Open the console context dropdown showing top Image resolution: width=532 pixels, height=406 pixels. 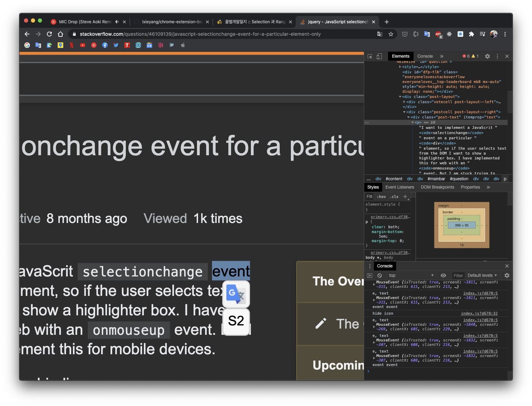coord(411,275)
